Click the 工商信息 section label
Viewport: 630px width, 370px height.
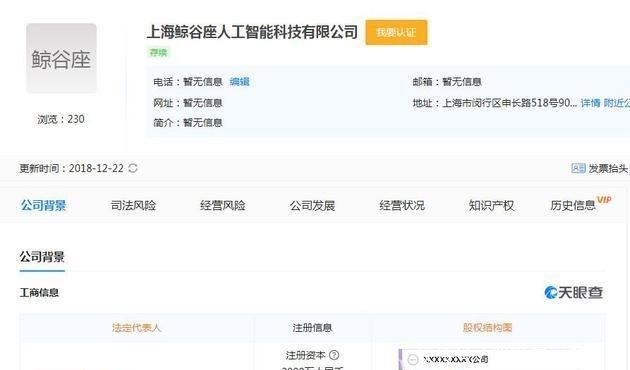(39, 292)
